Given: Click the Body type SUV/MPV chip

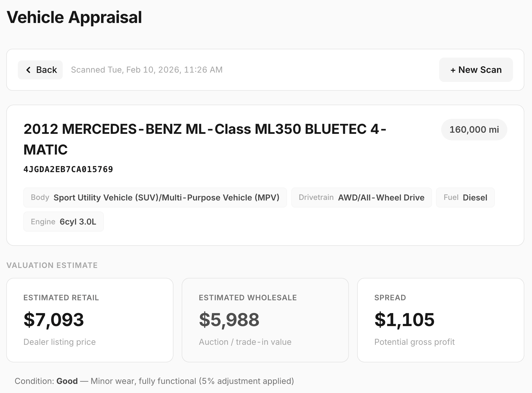Looking at the screenshot, I should click(x=155, y=198).
